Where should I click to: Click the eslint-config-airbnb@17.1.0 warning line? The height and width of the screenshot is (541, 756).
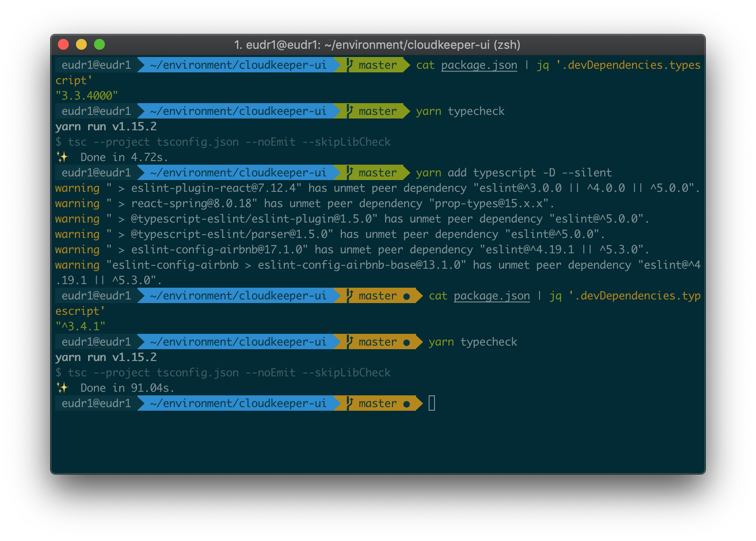point(352,250)
